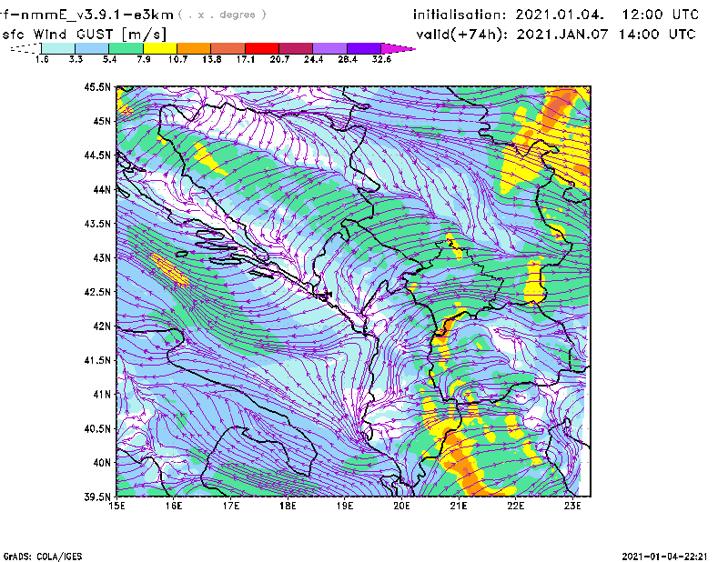Click legend value 17.1

(245, 59)
